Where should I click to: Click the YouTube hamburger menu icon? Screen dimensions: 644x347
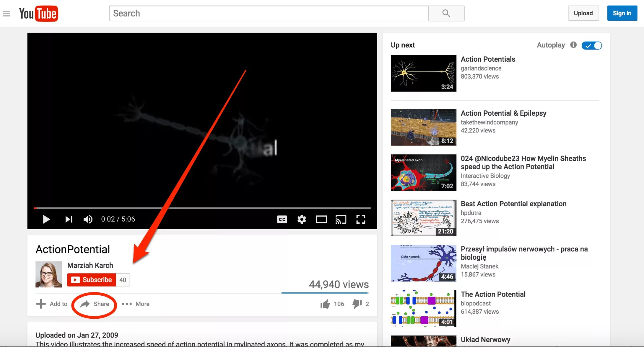point(6,13)
